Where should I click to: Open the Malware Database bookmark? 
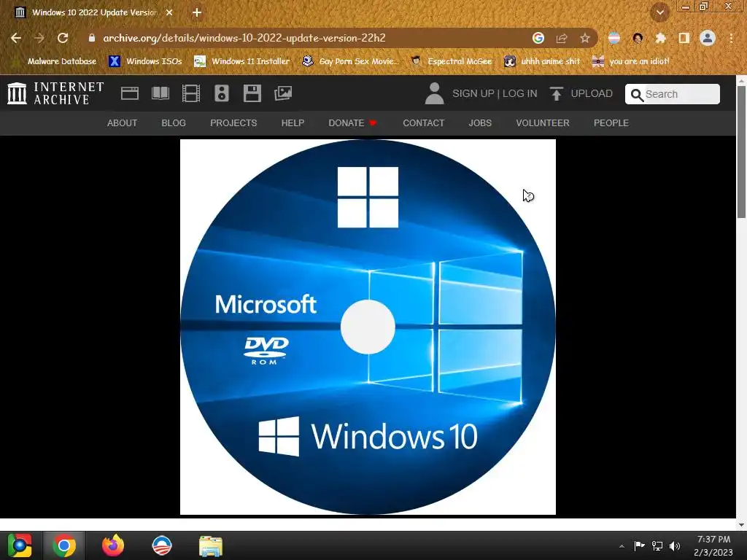point(55,61)
